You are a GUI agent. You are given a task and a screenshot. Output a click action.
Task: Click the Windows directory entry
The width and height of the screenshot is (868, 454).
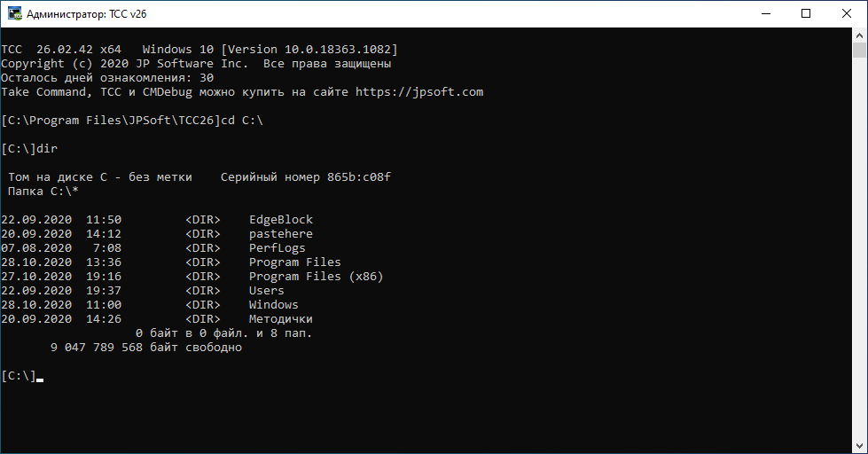click(273, 305)
